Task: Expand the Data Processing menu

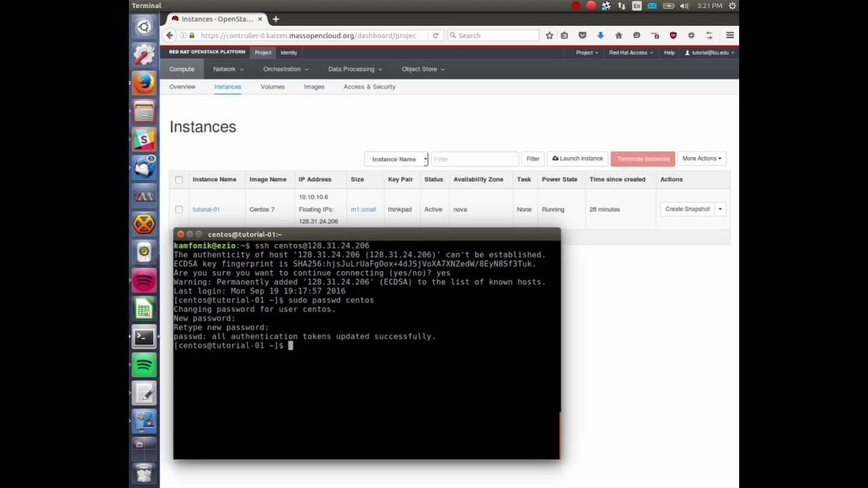Action: tap(355, 69)
